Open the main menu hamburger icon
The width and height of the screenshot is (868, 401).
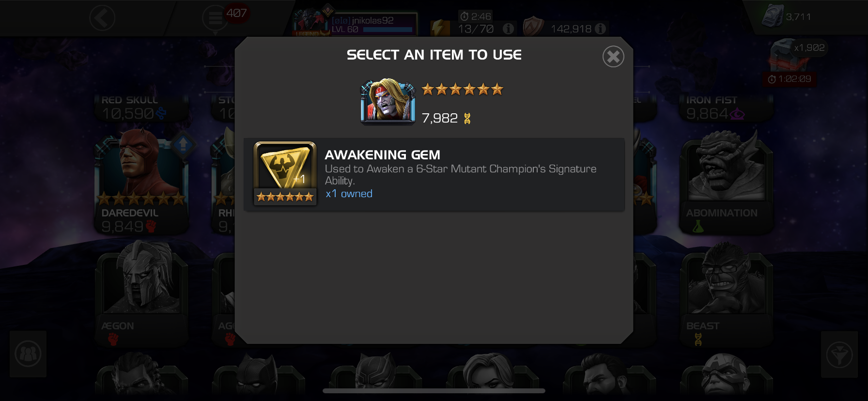click(x=215, y=18)
